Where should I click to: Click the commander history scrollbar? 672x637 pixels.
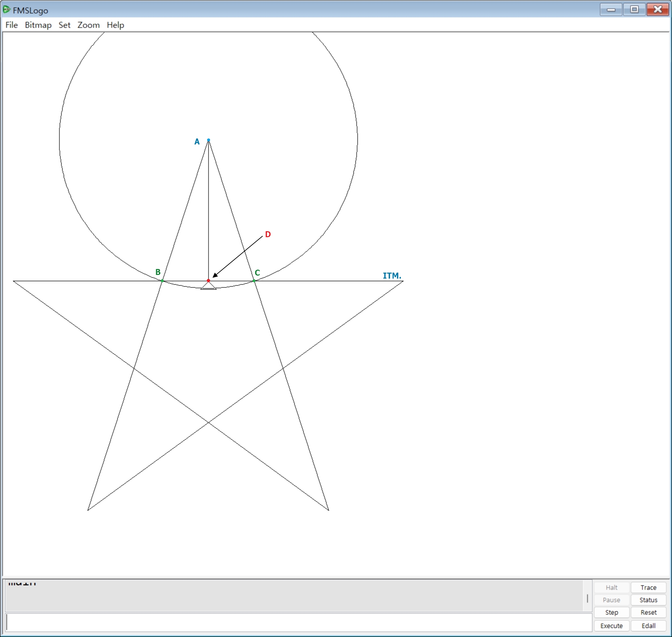pos(588,598)
